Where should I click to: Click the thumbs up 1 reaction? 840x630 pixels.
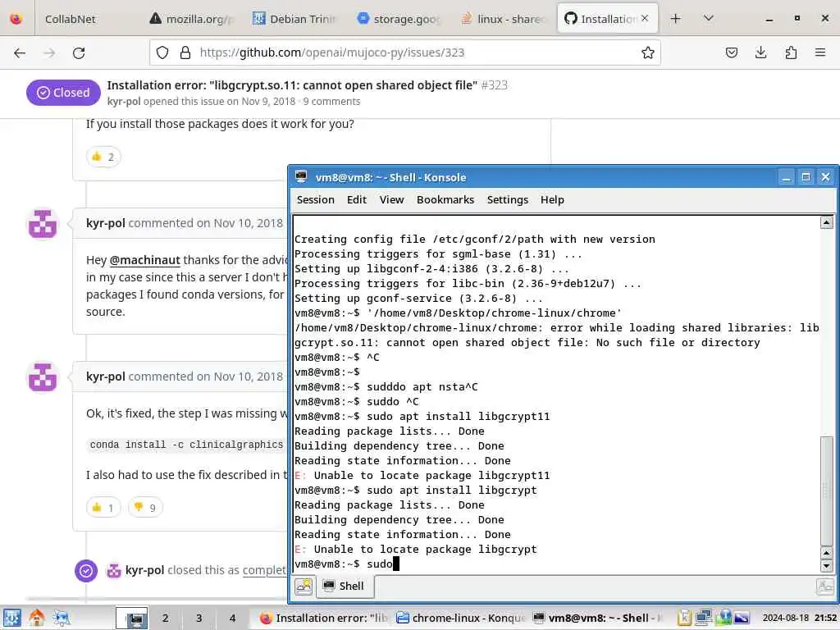103,507
